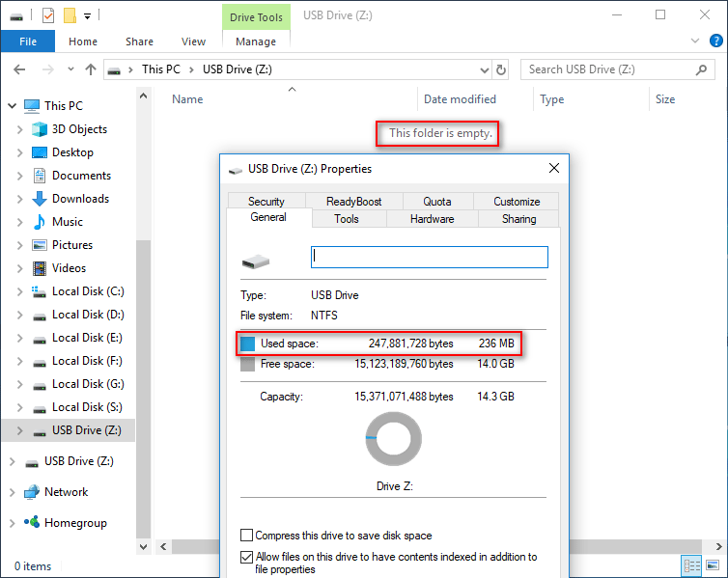Image resolution: width=728 pixels, height=578 pixels.
Task: Switch to the View ribbon tab
Action: 194,41
